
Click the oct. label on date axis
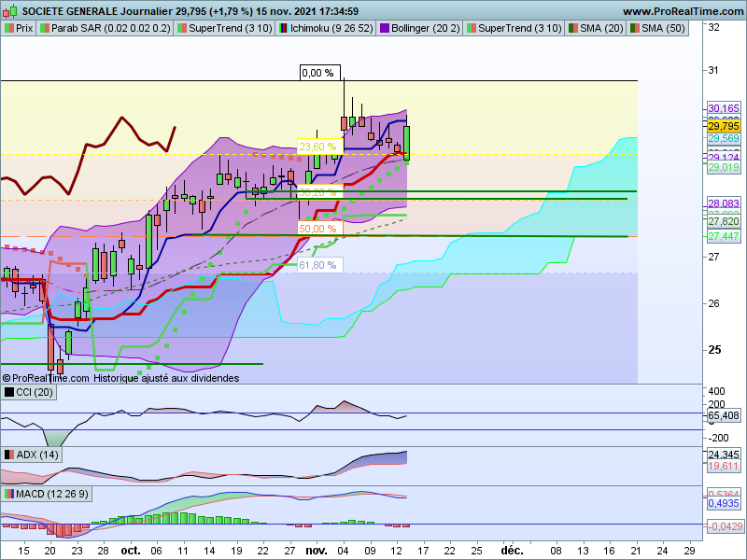pyautogui.click(x=131, y=551)
